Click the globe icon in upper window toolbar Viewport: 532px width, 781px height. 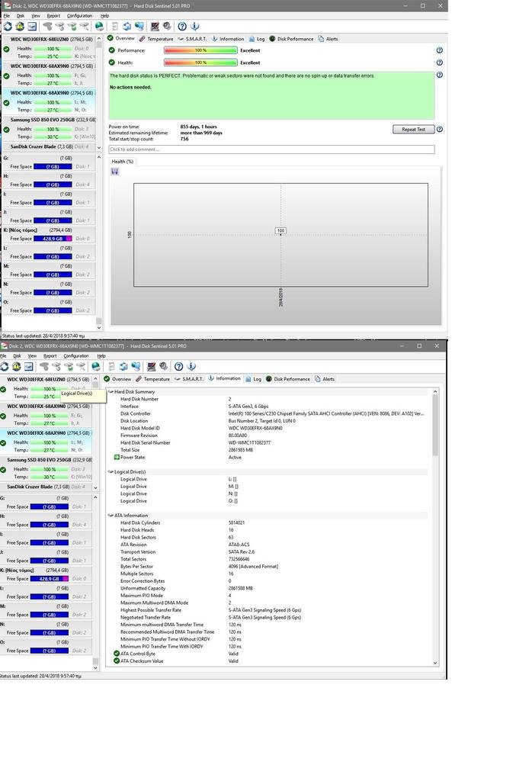coord(99,27)
